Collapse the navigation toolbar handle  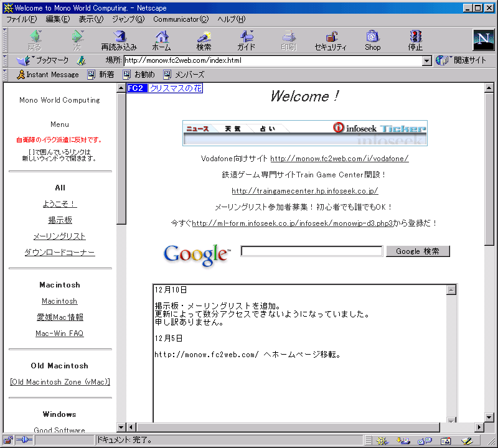5,40
